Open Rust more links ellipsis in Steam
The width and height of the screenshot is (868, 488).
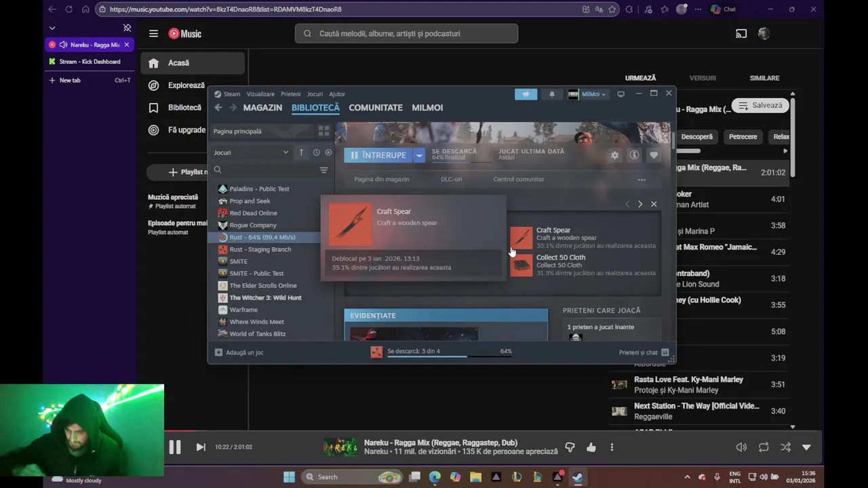click(642, 180)
